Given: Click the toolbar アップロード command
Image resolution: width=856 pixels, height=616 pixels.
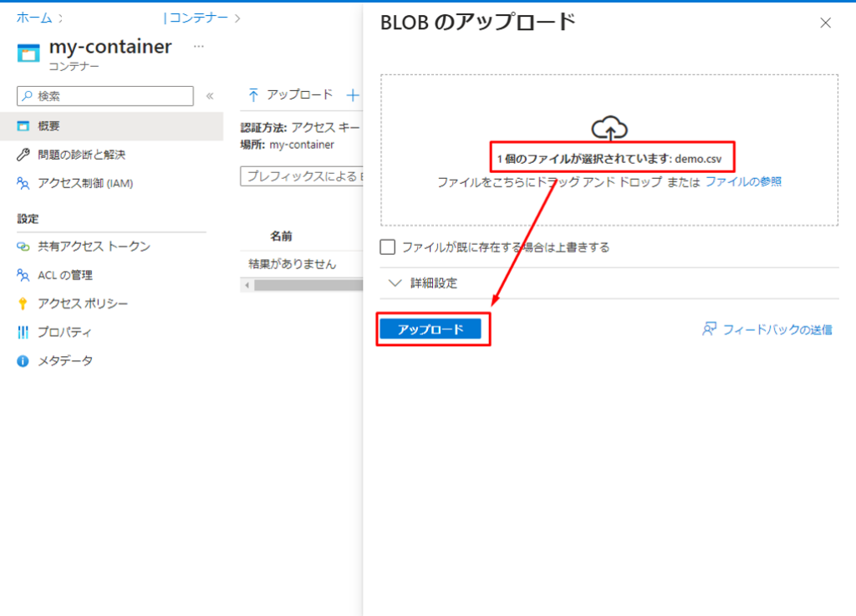Looking at the screenshot, I should click(x=290, y=95).
